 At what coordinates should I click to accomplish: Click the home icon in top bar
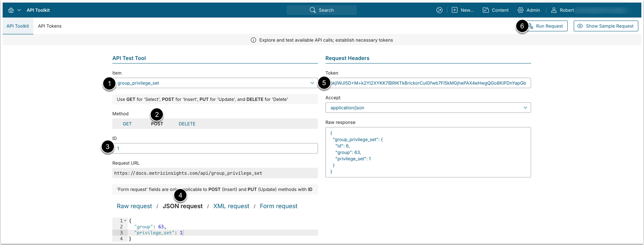tap(11, 10)
